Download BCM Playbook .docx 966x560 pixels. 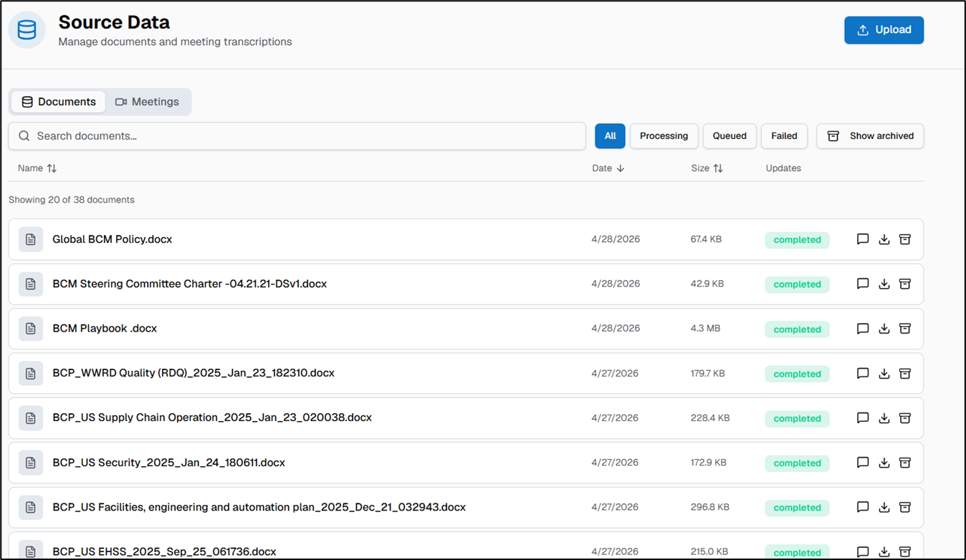click(884, 329)
